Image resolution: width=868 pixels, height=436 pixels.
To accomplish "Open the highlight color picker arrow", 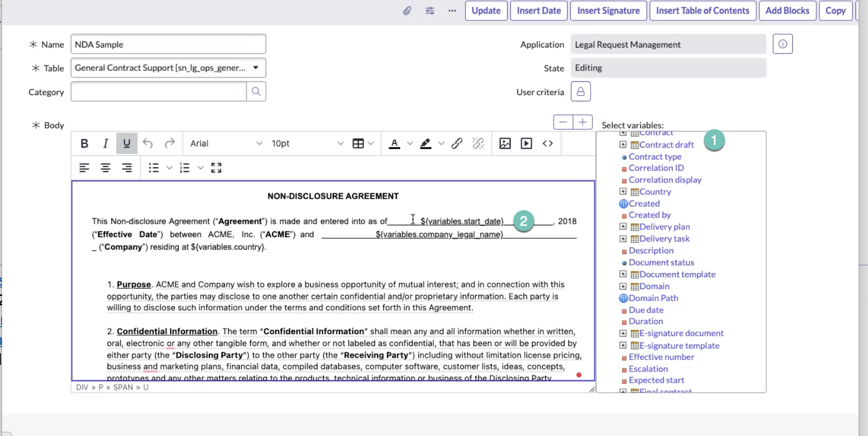I will pyautogui.click(x=441, y=143).
